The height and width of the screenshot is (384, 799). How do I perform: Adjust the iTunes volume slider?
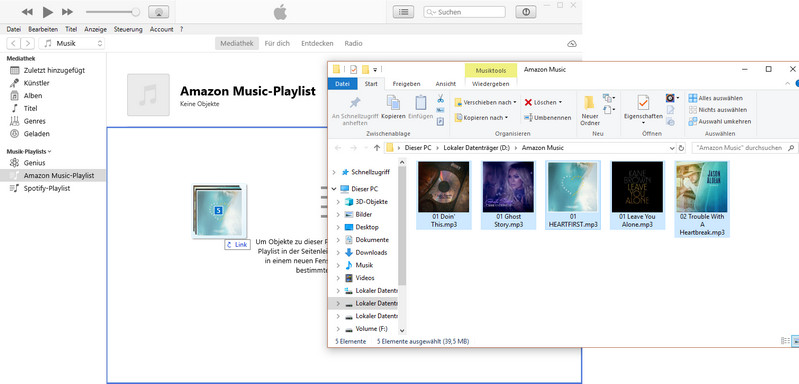[x=113, y=12]
